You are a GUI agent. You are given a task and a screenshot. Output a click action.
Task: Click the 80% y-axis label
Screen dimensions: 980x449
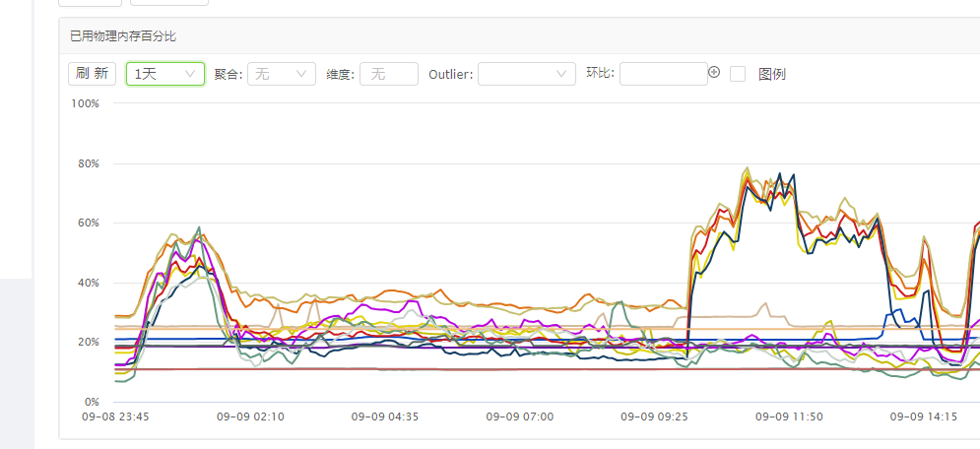point(89,163)
